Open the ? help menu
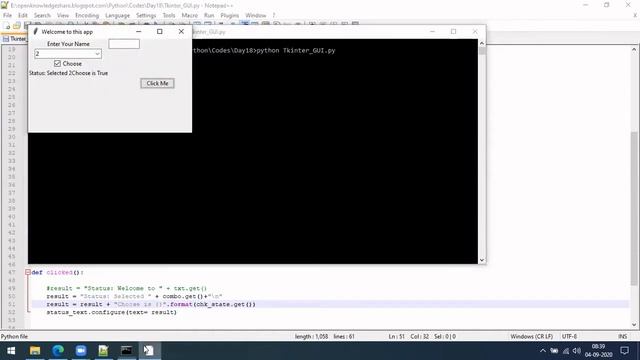 (x=274, y=16)
